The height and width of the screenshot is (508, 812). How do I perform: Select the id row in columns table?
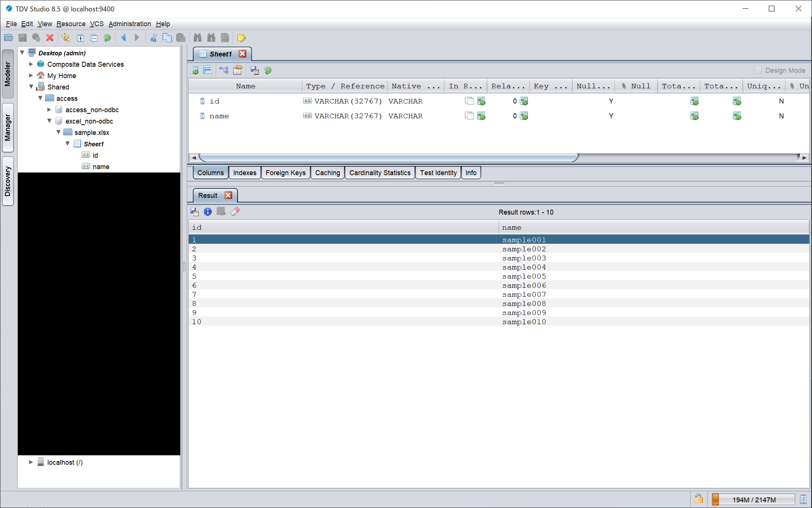coord(499,101)
